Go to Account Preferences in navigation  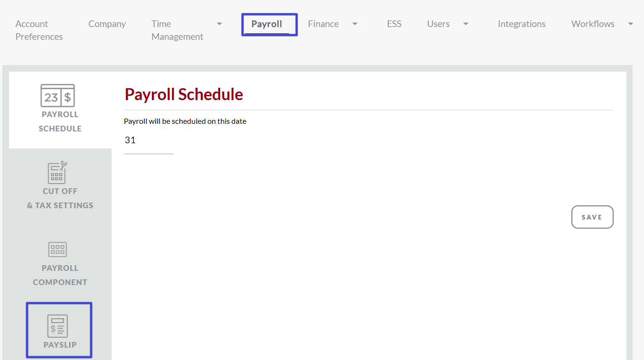click(39, 30)
